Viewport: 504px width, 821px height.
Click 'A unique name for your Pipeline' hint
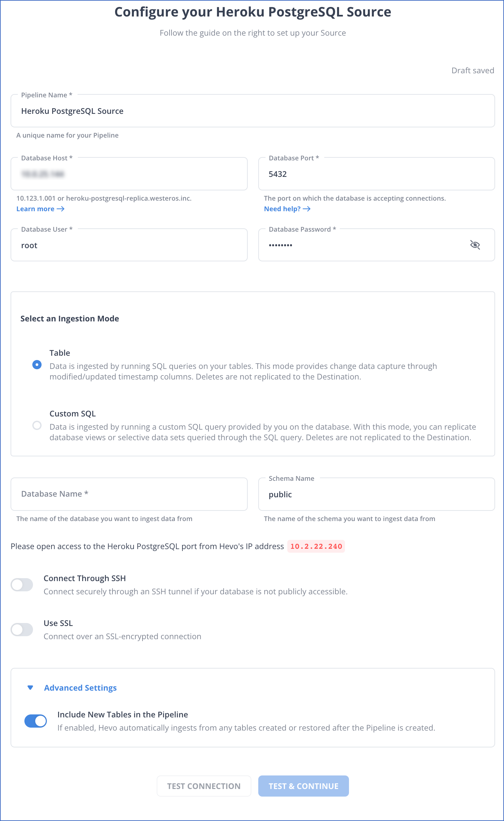coord(67,135)
